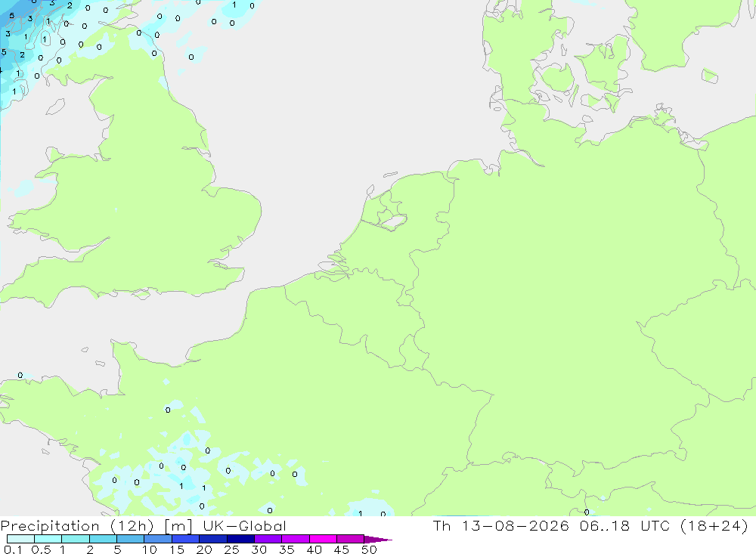The image size is (756, 554).
Task: Click the "Th" weekday text
Action: 442,525
